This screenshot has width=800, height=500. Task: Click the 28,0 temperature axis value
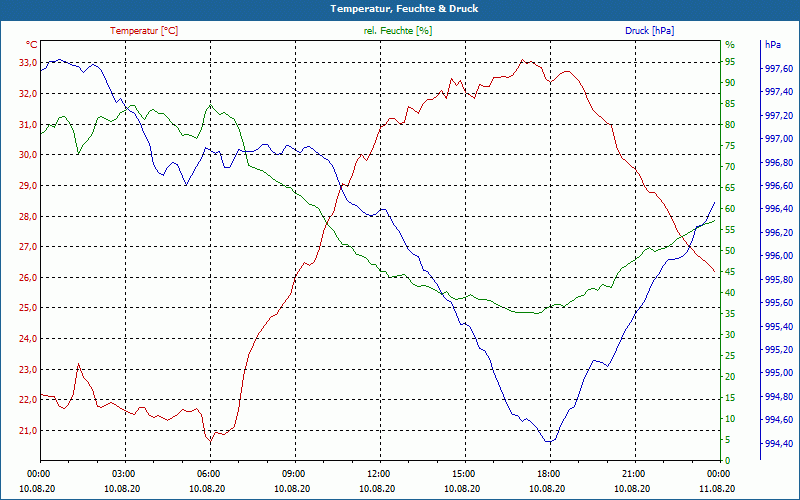coord(28,216)
